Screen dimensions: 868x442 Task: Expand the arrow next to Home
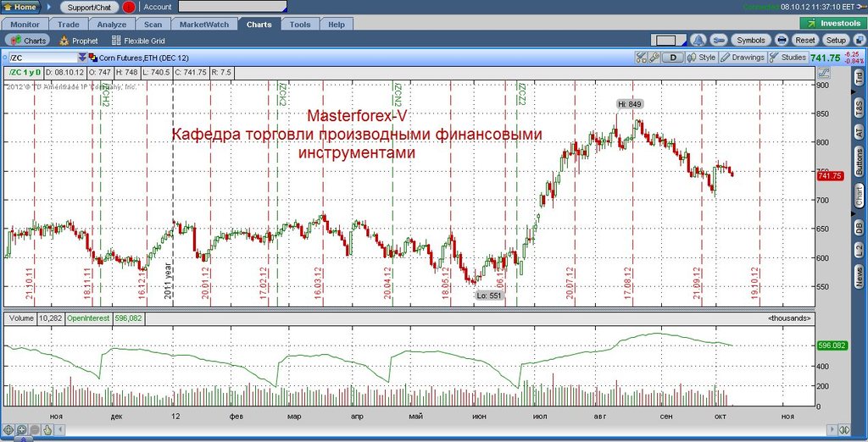pyautogui.click(x=48, y=7)
